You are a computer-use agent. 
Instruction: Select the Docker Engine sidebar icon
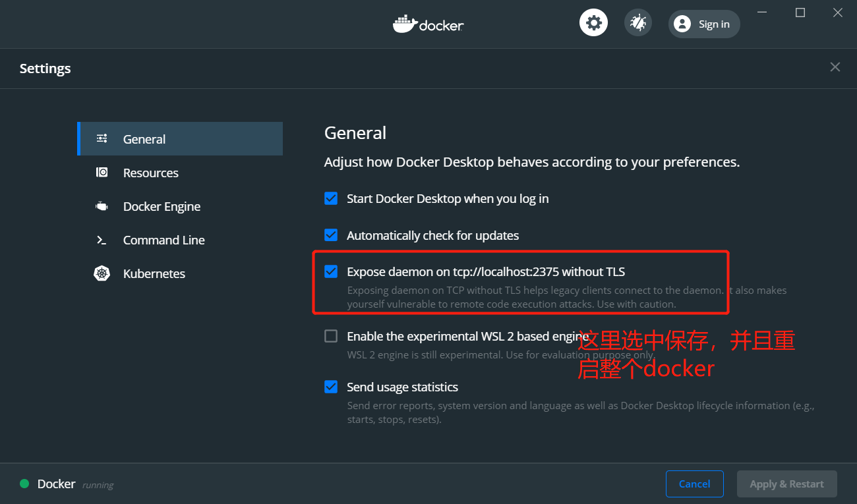pos(102,206)
